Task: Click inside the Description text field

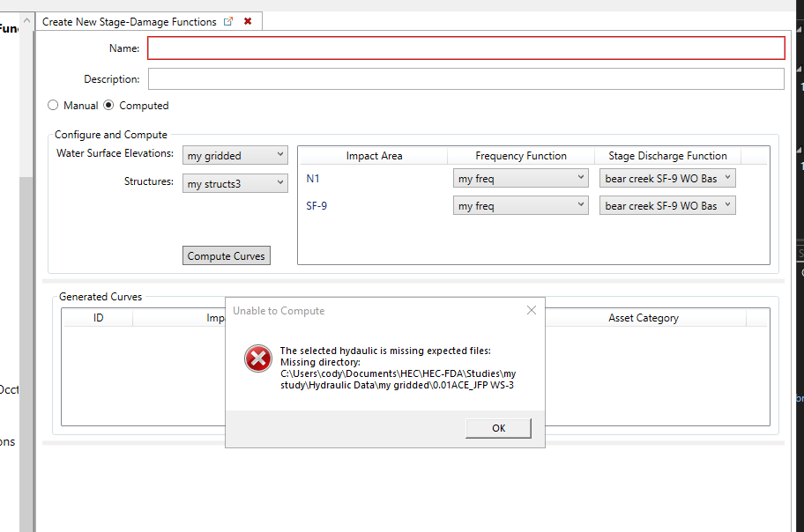Action: coord(465,78)
